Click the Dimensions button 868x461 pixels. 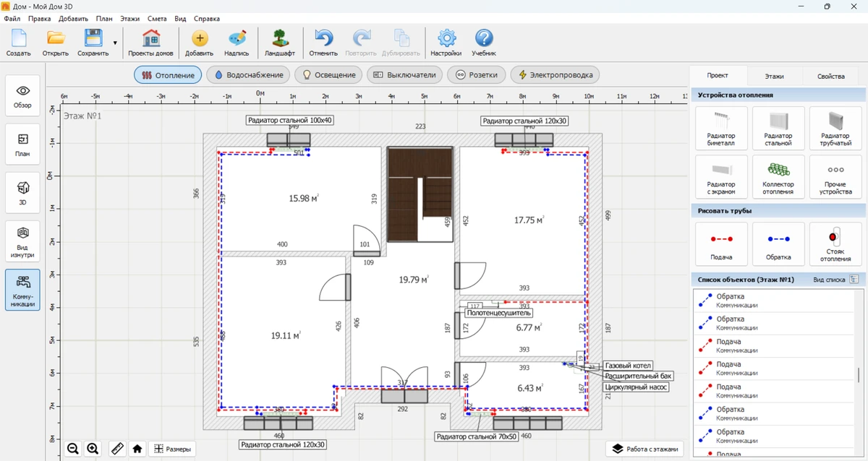tap(172, 449)
